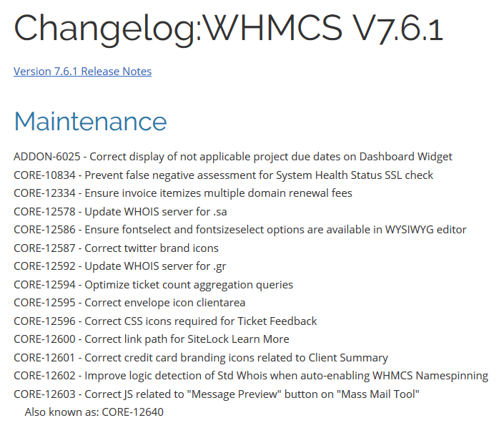The width and height of the screenshot is (504, 423).
Task: Click the Changelog:WHMCS V7.6.1 page title
Action: (x=229, y=29)
